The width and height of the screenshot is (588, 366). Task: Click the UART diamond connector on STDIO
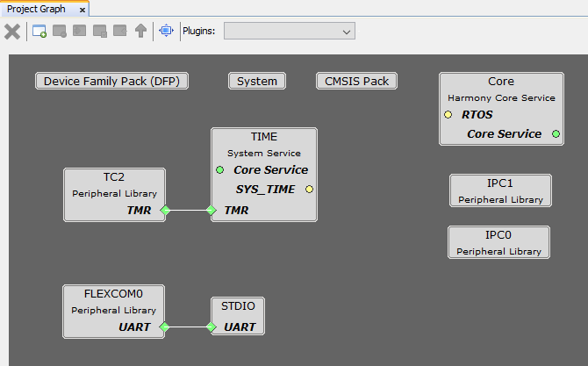[211, 327]
